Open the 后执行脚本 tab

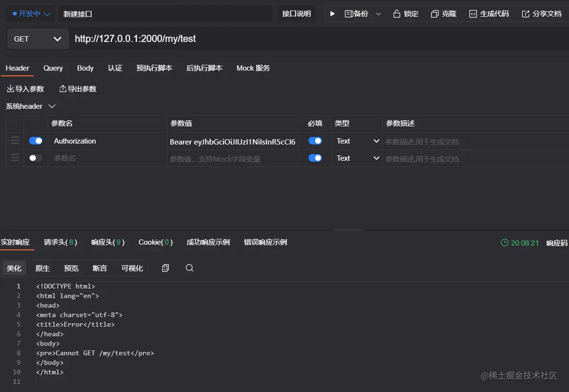(x=204, y=68)
